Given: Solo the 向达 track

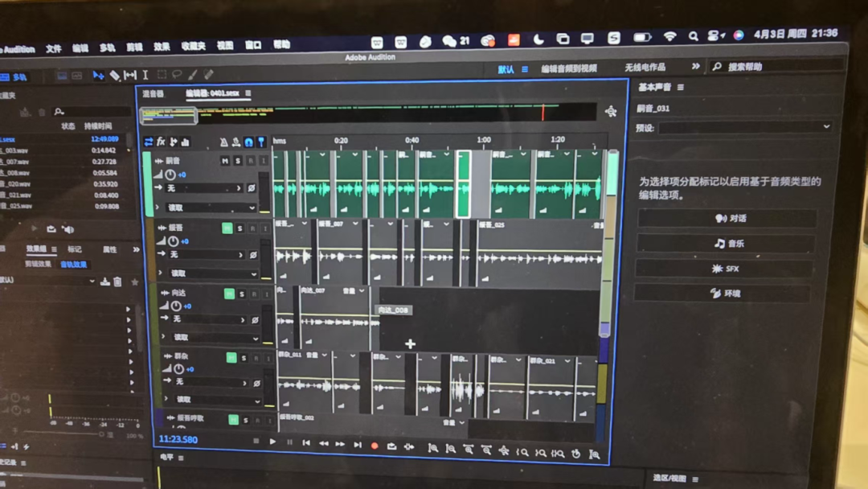Looking at the screenshot, I should pyautogui.click(x=240, y=294).
